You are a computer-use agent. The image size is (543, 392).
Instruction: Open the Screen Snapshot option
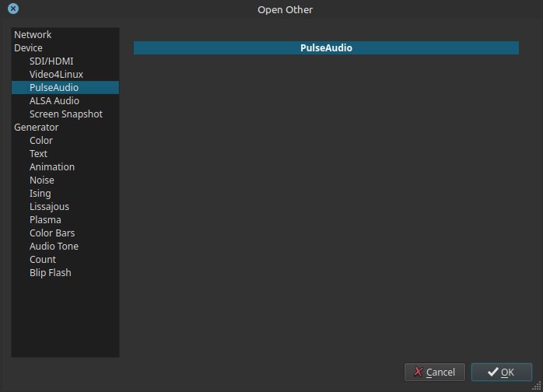pos(65,114)
